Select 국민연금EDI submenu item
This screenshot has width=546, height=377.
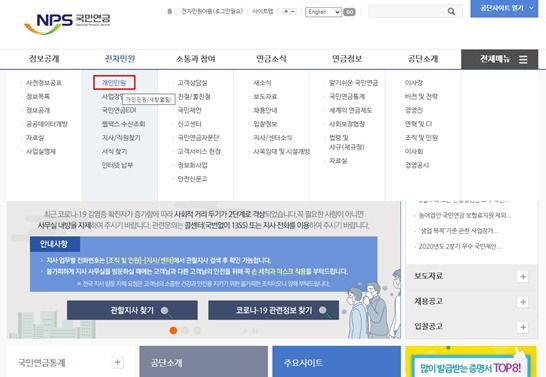click(119, 110)
